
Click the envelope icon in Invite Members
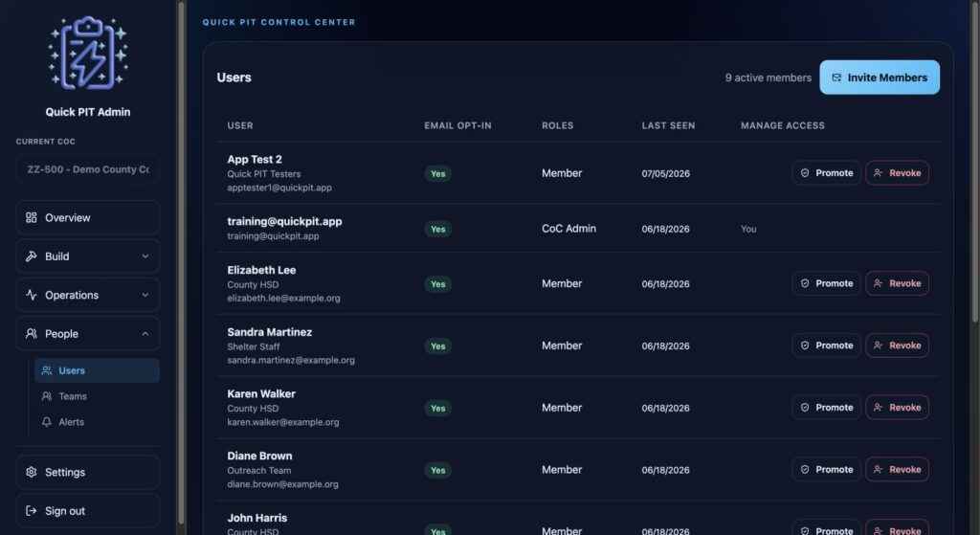click(836, 78)
